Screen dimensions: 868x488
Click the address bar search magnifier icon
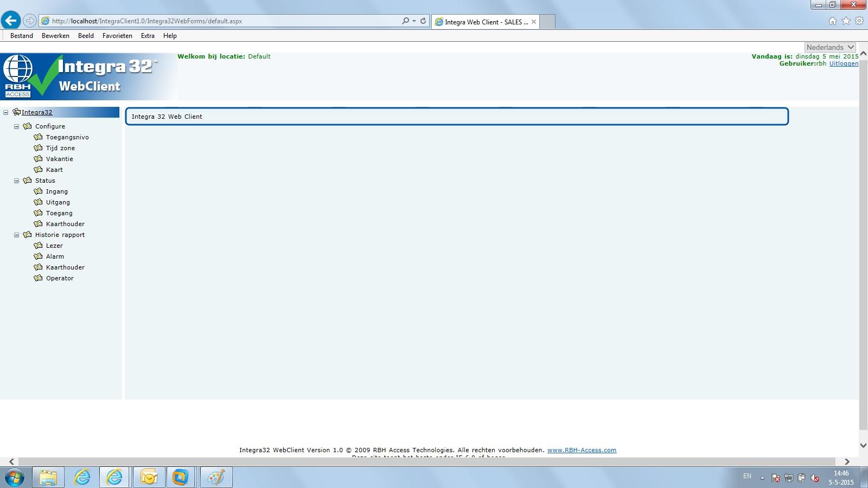point(405,21)
